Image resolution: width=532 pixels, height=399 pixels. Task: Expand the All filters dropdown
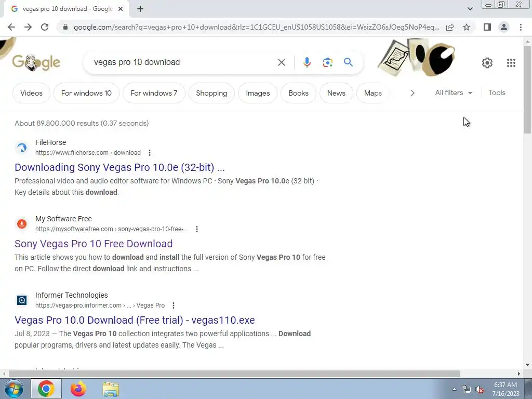coord(454,92)
